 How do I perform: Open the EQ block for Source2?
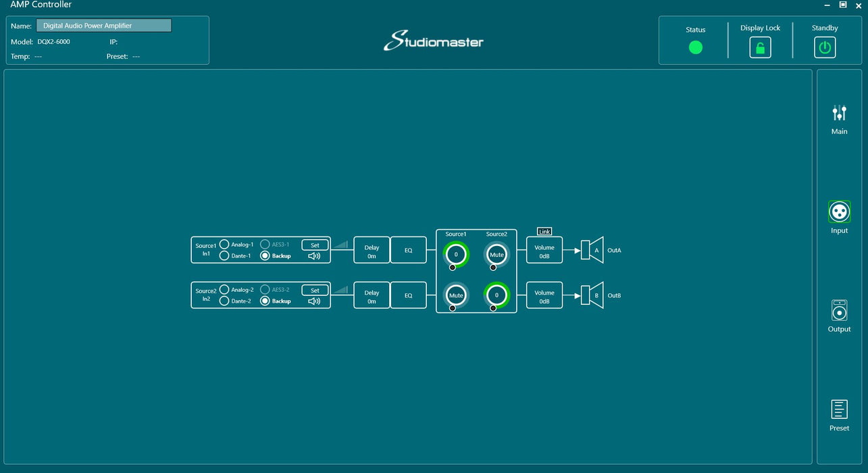click(x=409, y=295)
